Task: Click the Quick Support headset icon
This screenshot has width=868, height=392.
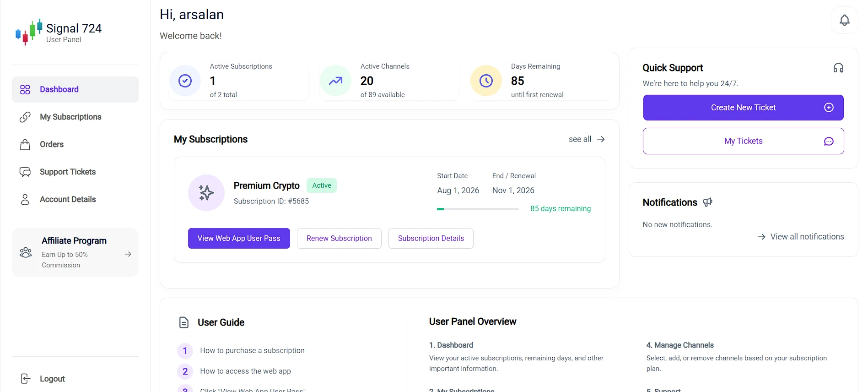Action: tap(838, 68)
